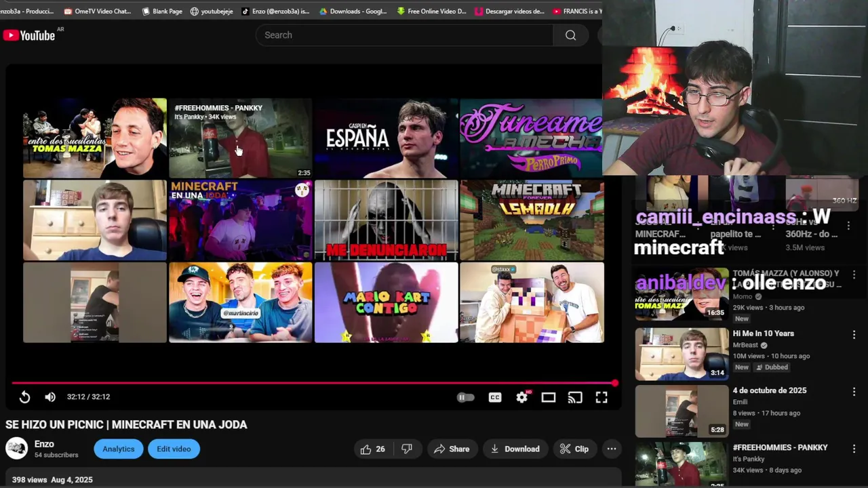Open the @martinciro end screen video
The height and width of the screenshot is (488, 868).
(240, 302)
